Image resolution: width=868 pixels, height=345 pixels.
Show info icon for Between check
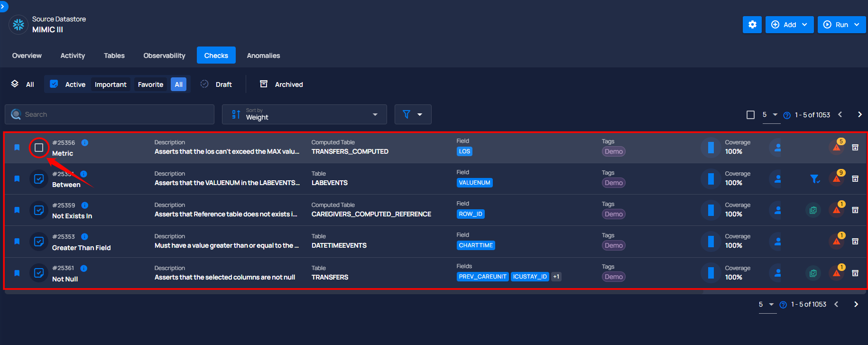click(84, 174)
